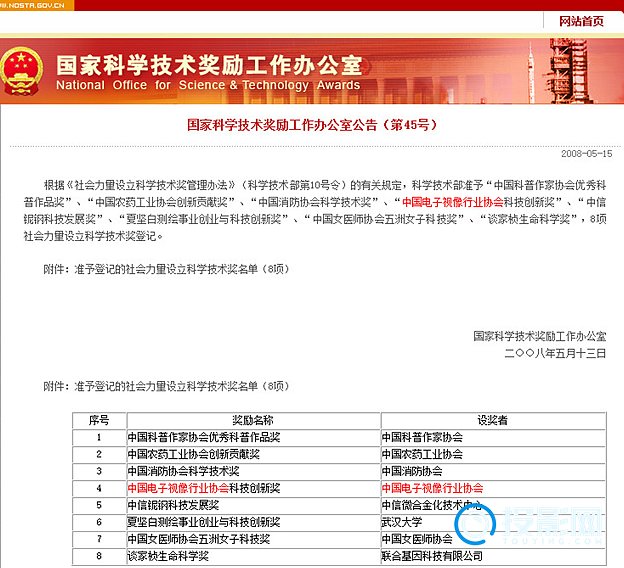The height and width of the screenshot is (568, 624).
Task: Select the 序号 table header cell
Action: [x=99, y=420]
